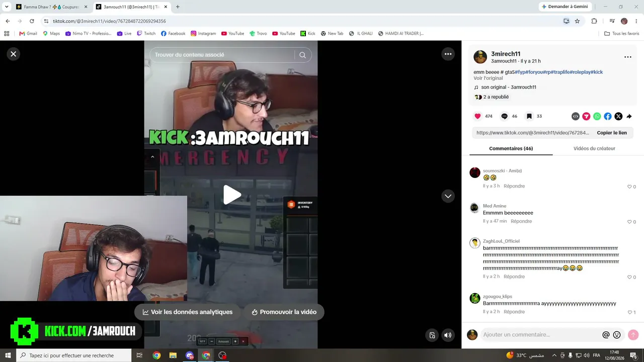Screen dimensions: 644x362
Task: Open Voir les données analytiques
Action: (187, 312)
